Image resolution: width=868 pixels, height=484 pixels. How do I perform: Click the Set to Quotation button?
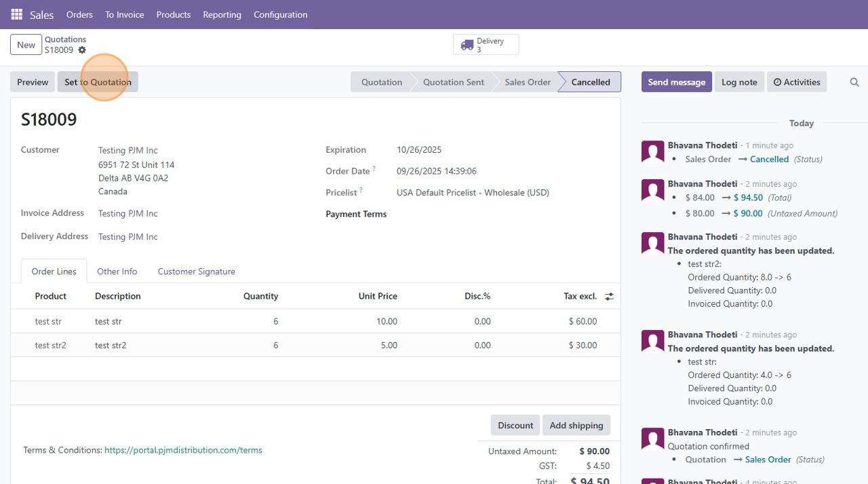pos(98,82)
